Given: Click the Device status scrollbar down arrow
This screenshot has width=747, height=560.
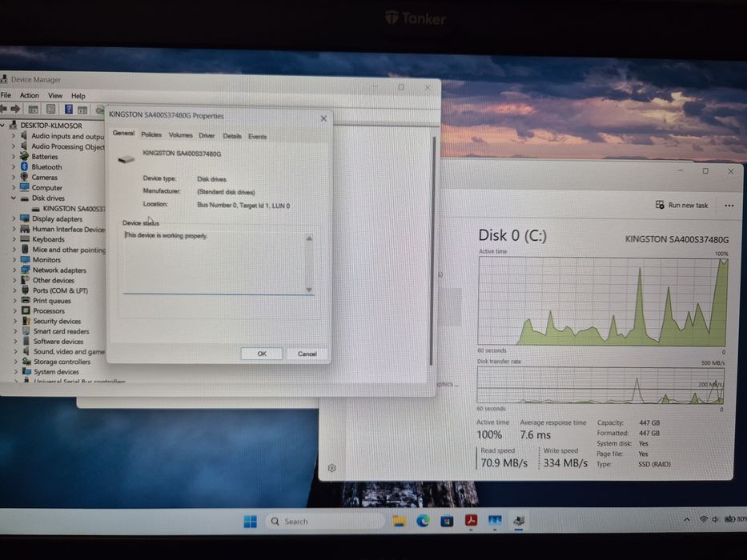Looking at the screenshot, I should (x=309, y=290).
